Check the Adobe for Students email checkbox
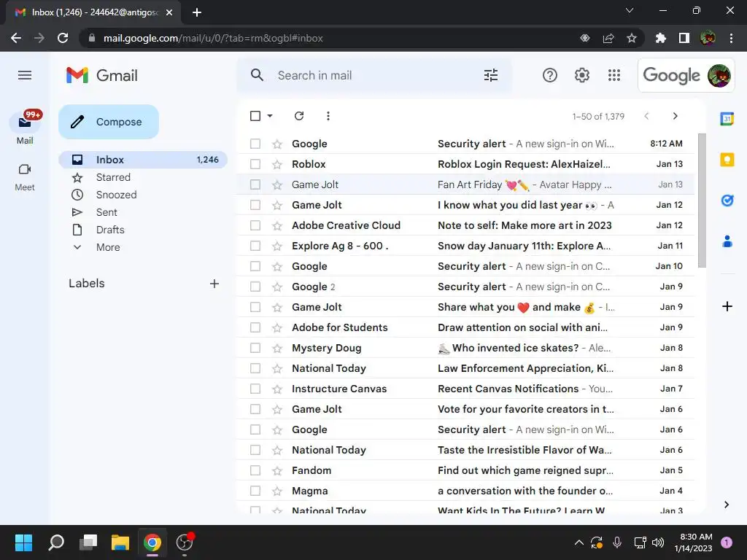This screenshot has height=560, width=747. pos(255,327)
